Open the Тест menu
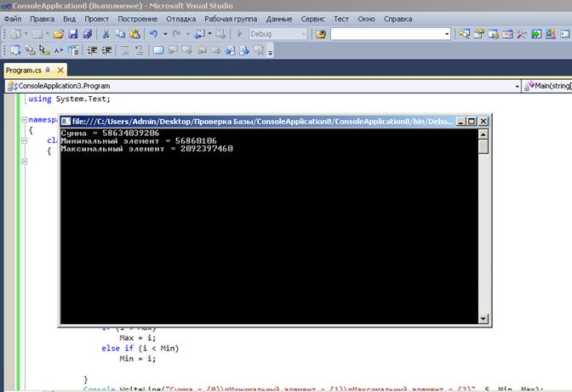This screenshot has width=572, height=392. pyautogui.click(x=341, y=19)
